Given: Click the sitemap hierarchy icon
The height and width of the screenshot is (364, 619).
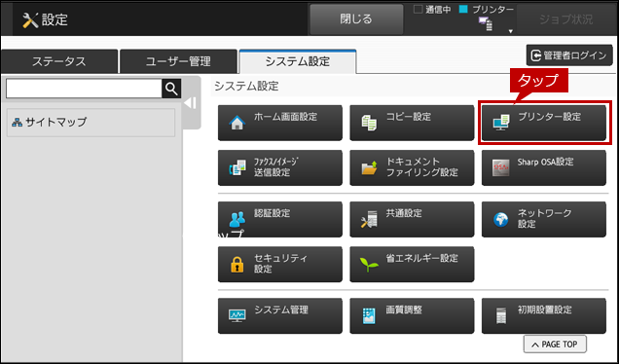Looking at the screenshot, I should pyautogui.click(x=17, y=123).
